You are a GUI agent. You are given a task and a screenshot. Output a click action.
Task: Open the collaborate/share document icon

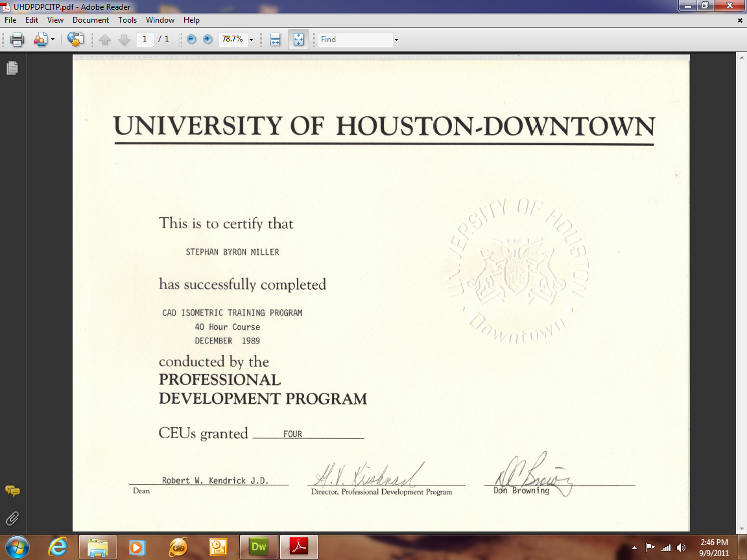pos(41,40)
